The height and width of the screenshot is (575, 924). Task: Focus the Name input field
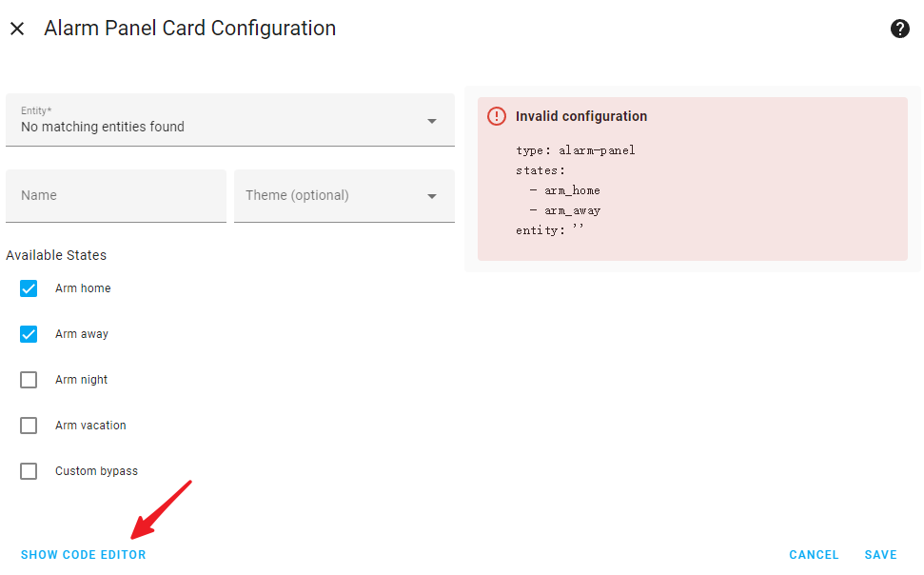tap(116, 196)
